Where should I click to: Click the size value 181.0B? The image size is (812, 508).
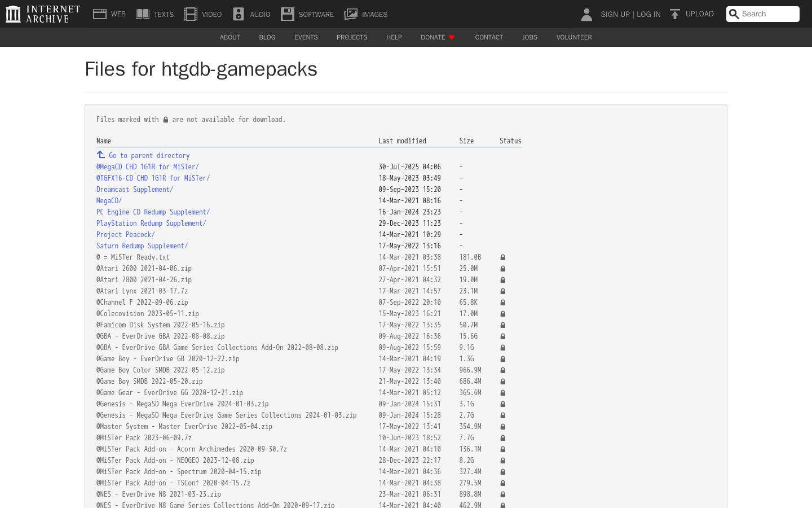470,257
